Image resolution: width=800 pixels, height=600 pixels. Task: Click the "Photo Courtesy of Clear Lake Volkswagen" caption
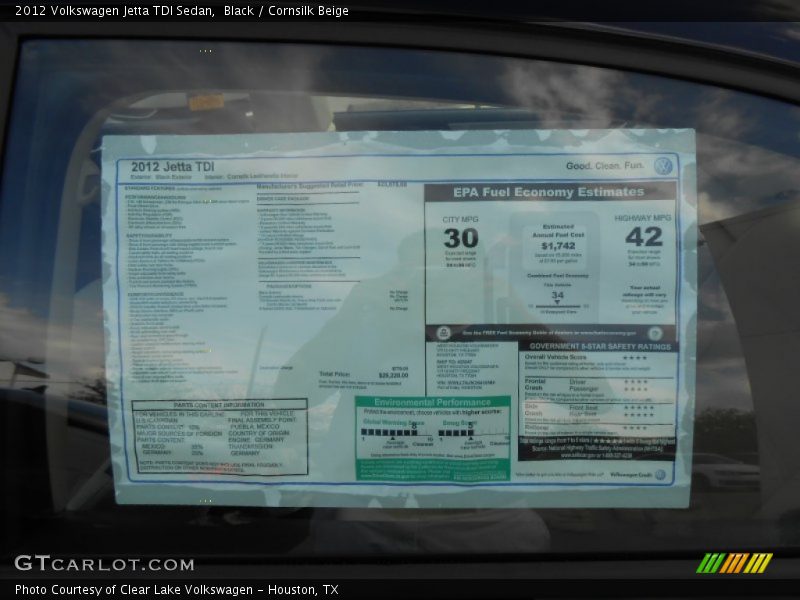[x=134, y=590]
